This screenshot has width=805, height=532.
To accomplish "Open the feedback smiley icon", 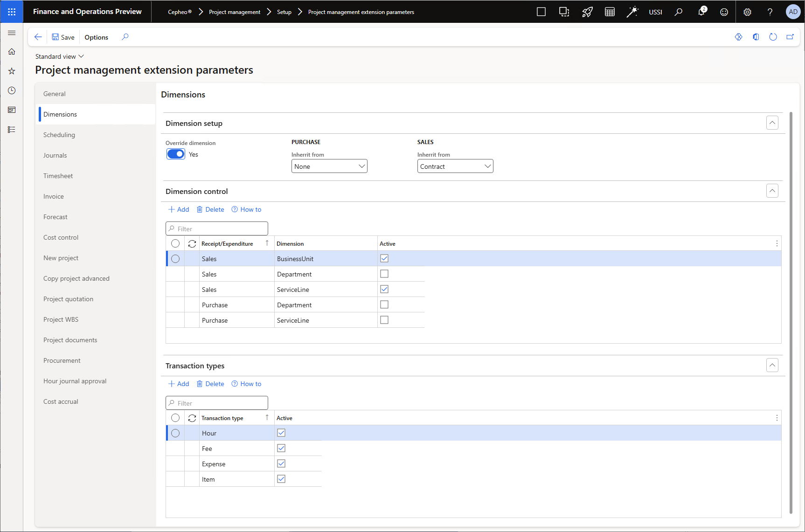I will click(724, 12).
